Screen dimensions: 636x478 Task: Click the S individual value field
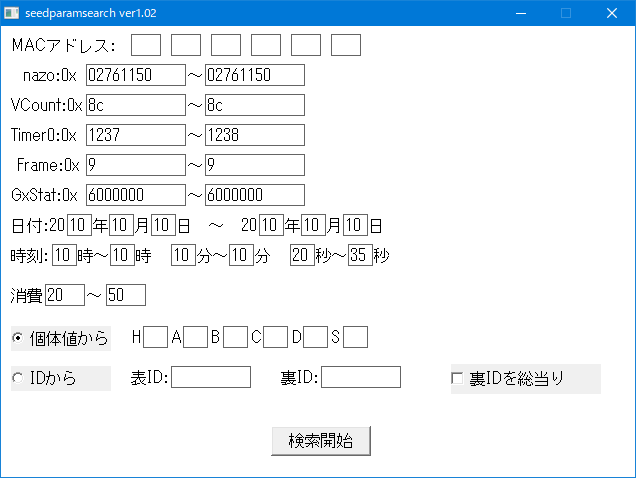pos(355,337)
